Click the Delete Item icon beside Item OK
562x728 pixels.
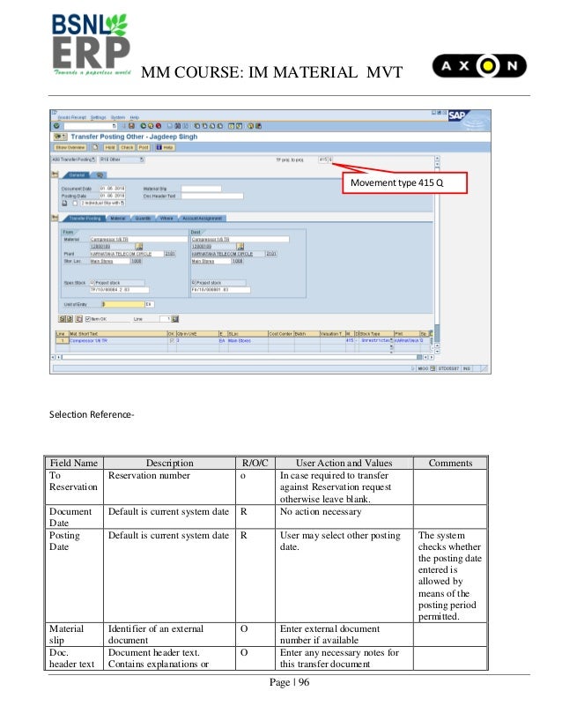(x=79, y=319)
